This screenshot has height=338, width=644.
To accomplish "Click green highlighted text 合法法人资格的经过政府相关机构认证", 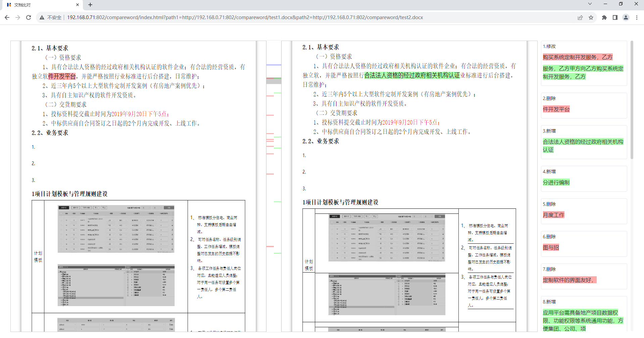I will click(412, 76).
